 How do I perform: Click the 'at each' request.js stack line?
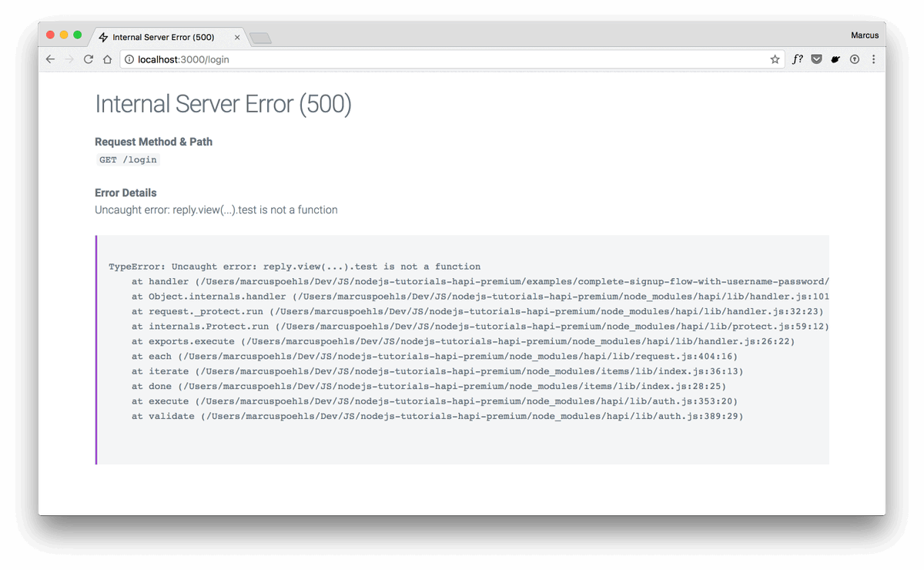[434, 357]
